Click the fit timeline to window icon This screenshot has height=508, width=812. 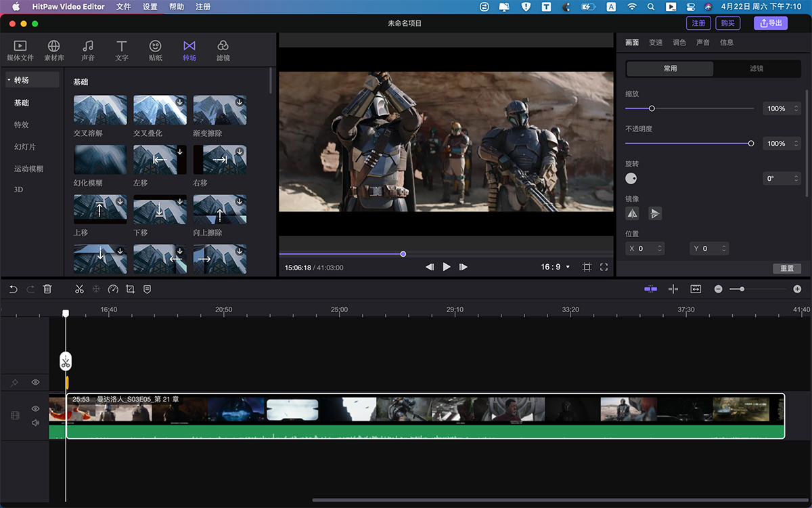pyautogui.click(x=696, y=289)
